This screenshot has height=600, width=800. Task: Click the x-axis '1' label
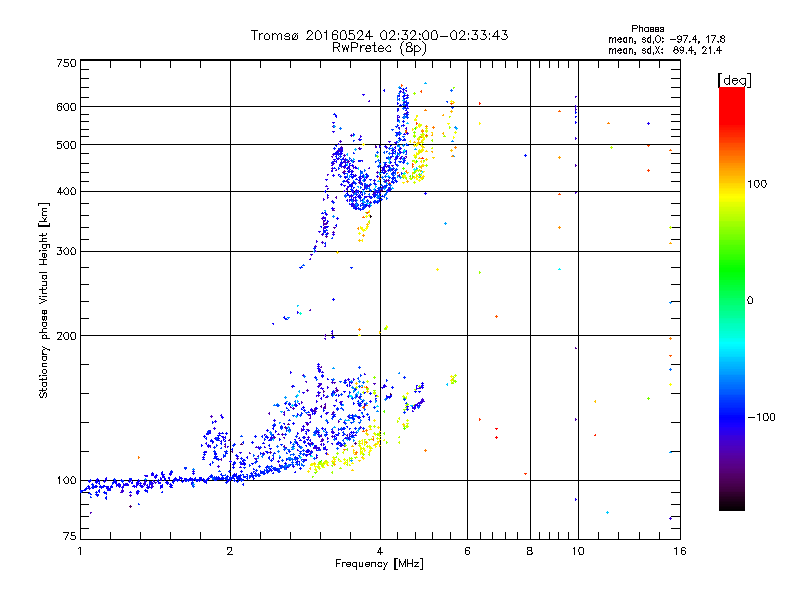point(80,551)
